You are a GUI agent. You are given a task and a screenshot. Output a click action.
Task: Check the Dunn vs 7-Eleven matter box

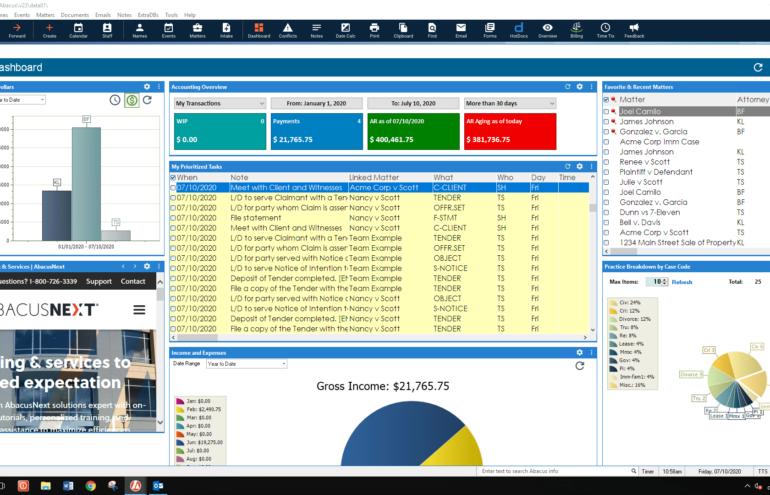[x=606, y=213]
